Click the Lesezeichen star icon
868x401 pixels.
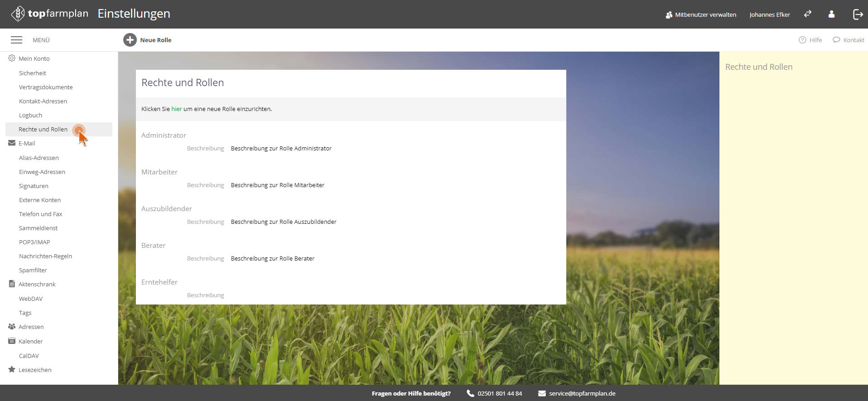coord(12,369)
